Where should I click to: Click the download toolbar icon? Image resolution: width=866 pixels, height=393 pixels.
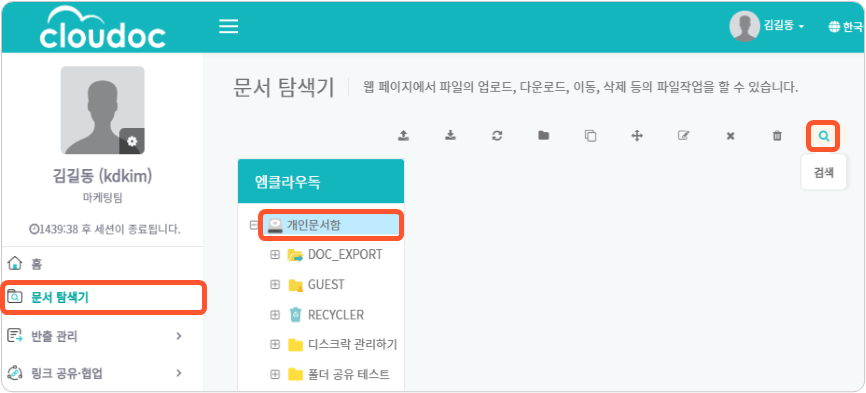pos(451,135)
